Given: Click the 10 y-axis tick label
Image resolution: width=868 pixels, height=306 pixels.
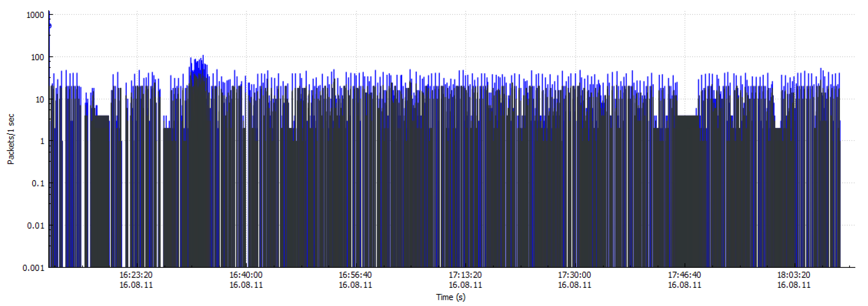Looking at the screenshot, I should click(x=39, y=100).
